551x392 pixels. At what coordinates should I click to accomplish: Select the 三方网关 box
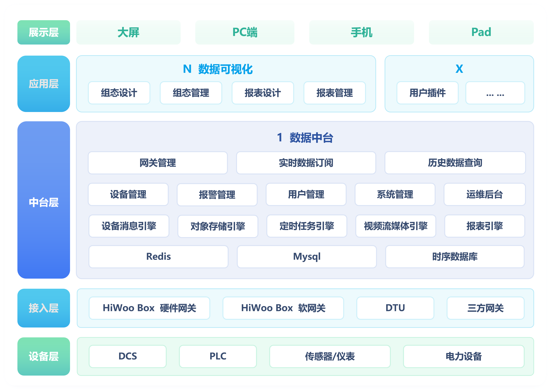click(485, 308)
